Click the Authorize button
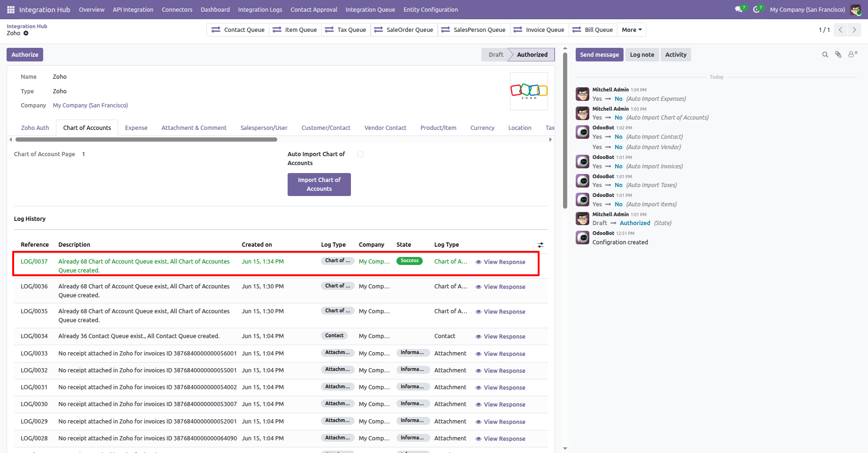This screenshot has height=453, width=868. point(25,55)
